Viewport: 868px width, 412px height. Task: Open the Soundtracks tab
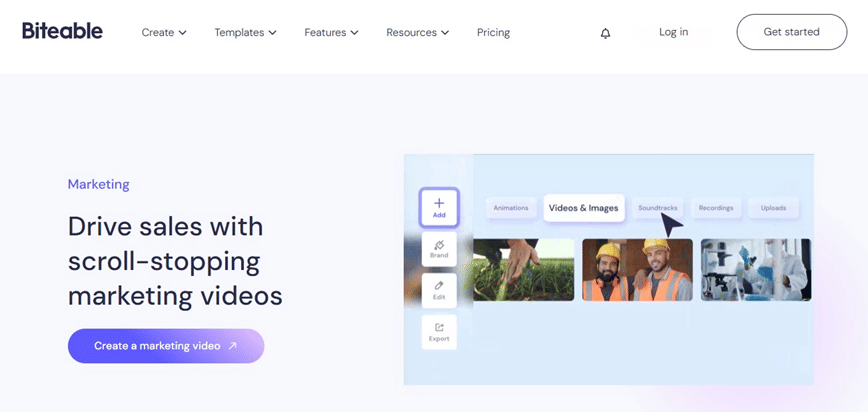point(657,208)
